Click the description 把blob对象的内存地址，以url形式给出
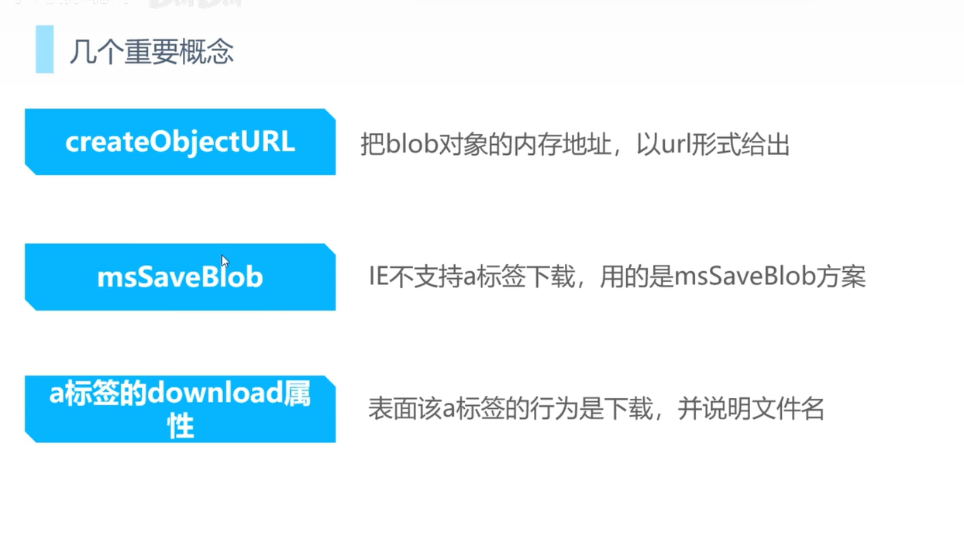This screenshot has height=560, width=964. point(575,144)
